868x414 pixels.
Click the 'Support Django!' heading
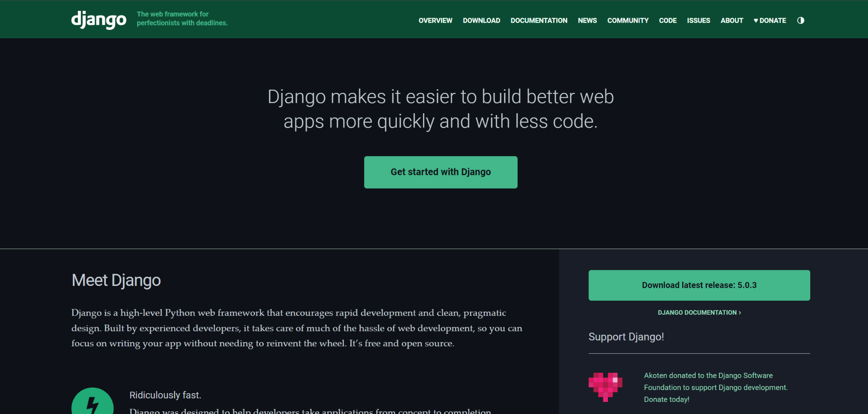626,337
